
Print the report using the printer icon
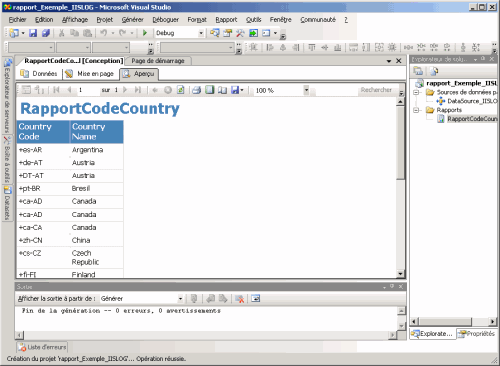point(196,90)
